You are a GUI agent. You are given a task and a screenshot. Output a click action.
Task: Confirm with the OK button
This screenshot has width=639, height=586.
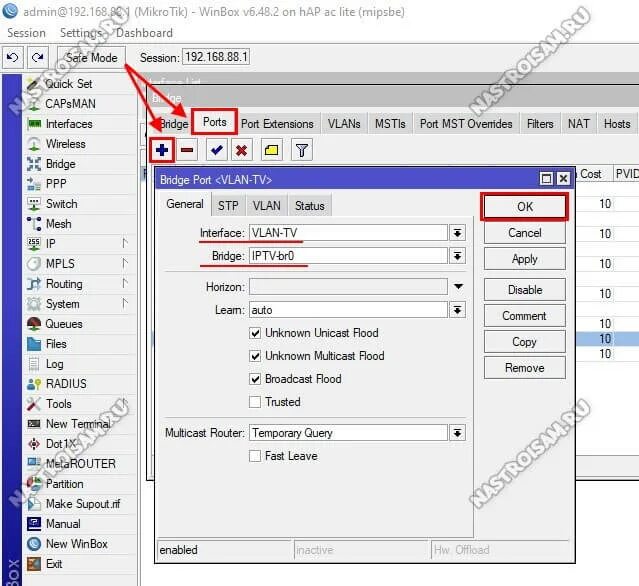524,207
